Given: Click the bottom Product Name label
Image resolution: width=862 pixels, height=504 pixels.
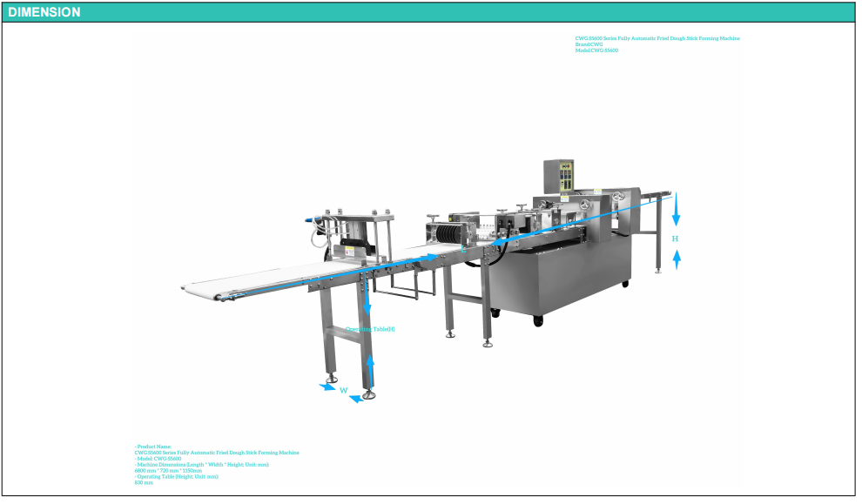Looking at the screenshot, I should click(x=153, y=446).
